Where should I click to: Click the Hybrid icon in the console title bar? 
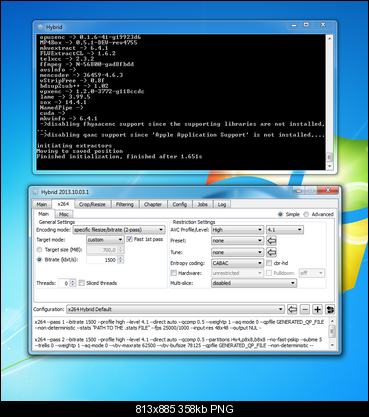click(x=40, y=27)
